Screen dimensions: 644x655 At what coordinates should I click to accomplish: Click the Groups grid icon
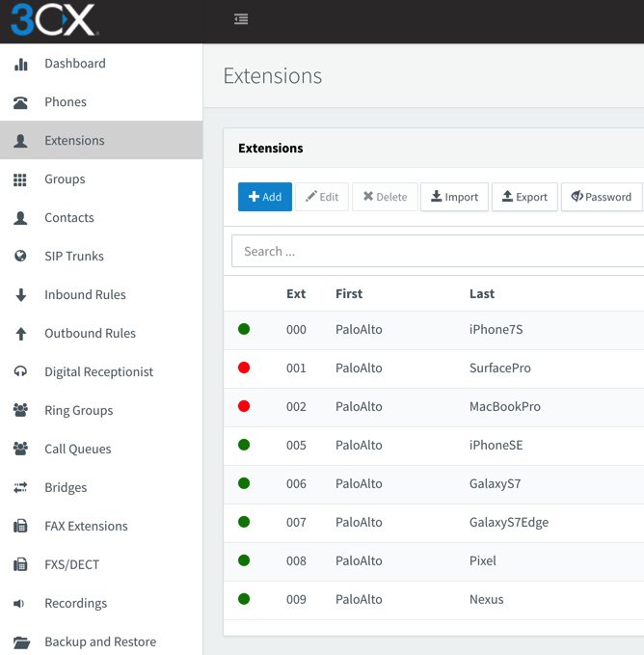point(20,179)
